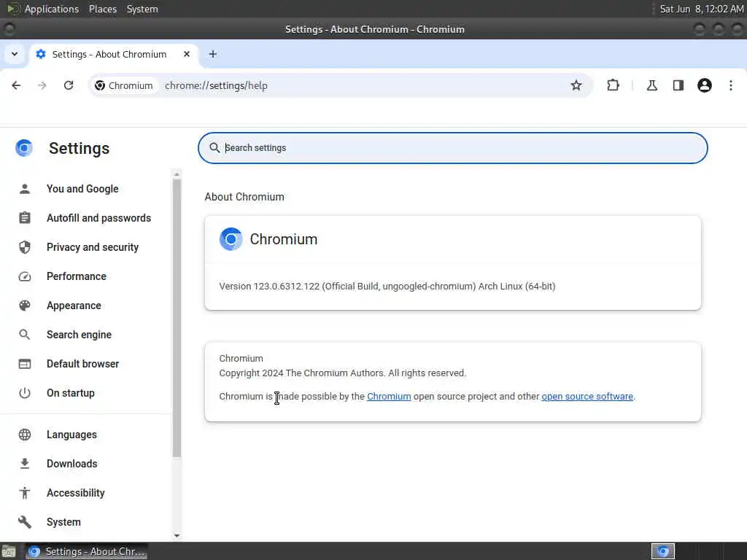This screenshot has width=747, height=560.
Task: Open the Applications menu
Action: point(52,9)
